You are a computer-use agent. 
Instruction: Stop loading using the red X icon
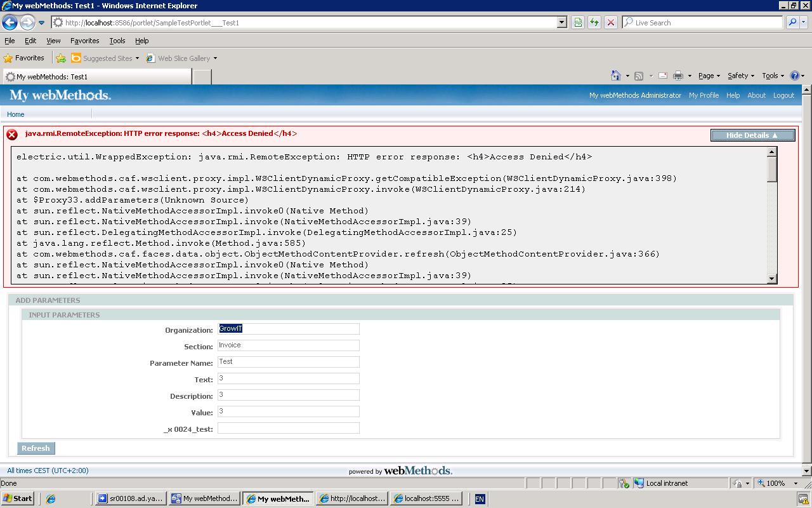pos(611,22)
